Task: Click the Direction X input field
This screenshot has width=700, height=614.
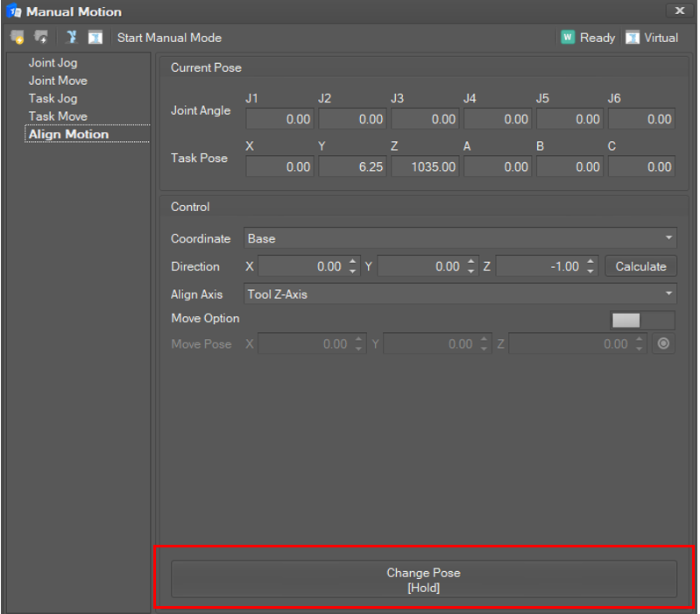Action: click(x=301, y=266)
